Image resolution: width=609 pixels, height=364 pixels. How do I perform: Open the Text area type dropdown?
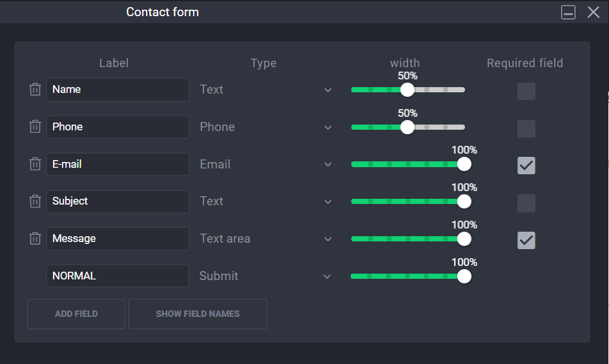tap(265, 239)
